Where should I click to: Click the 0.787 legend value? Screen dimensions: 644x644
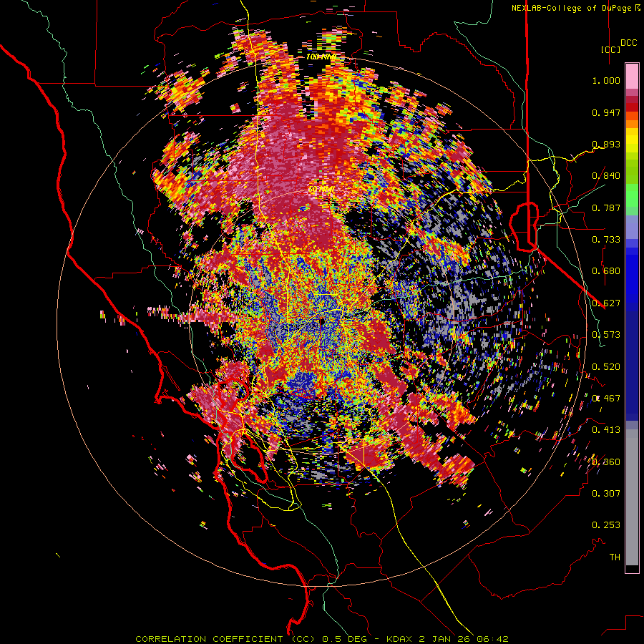click(606, 208)
